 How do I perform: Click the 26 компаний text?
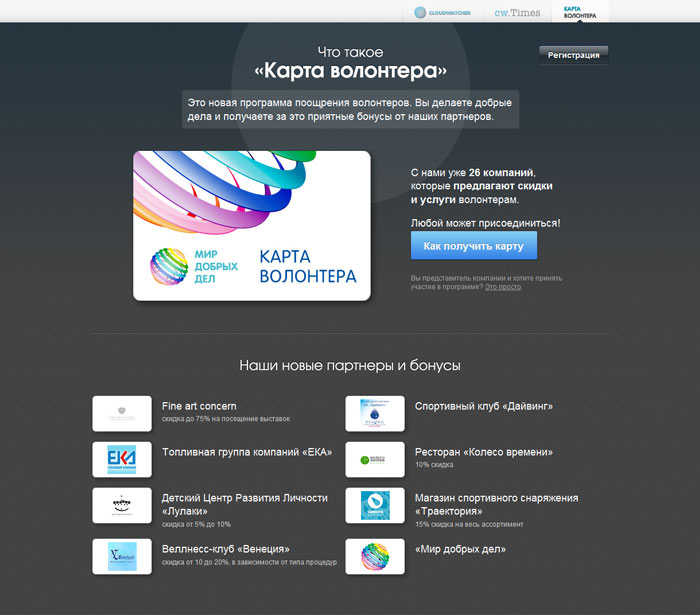501,173
